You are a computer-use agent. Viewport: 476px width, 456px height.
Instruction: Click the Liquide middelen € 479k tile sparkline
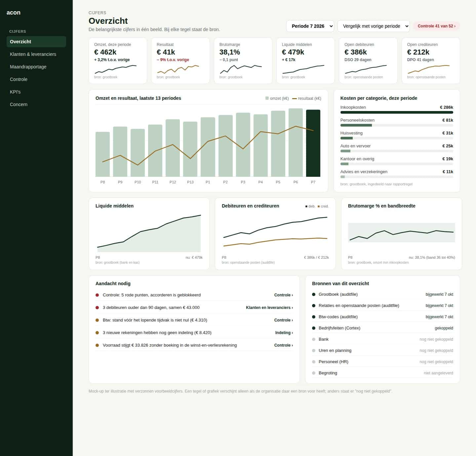tap(303, 69)
